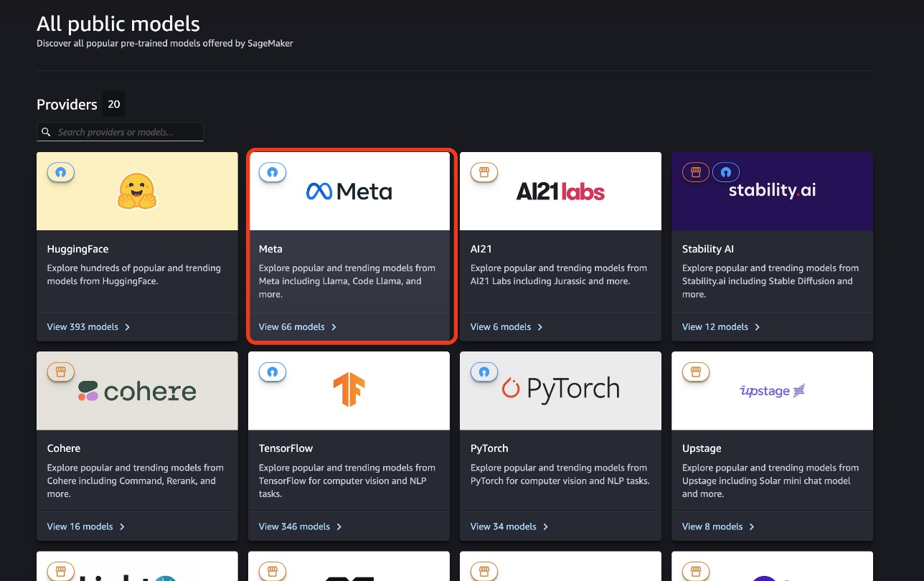Image resolution: width=924 pixels, height=581 pixels.
Task: Click the blue badge icon on the HuggingFace card
Action: coord(61,172)
